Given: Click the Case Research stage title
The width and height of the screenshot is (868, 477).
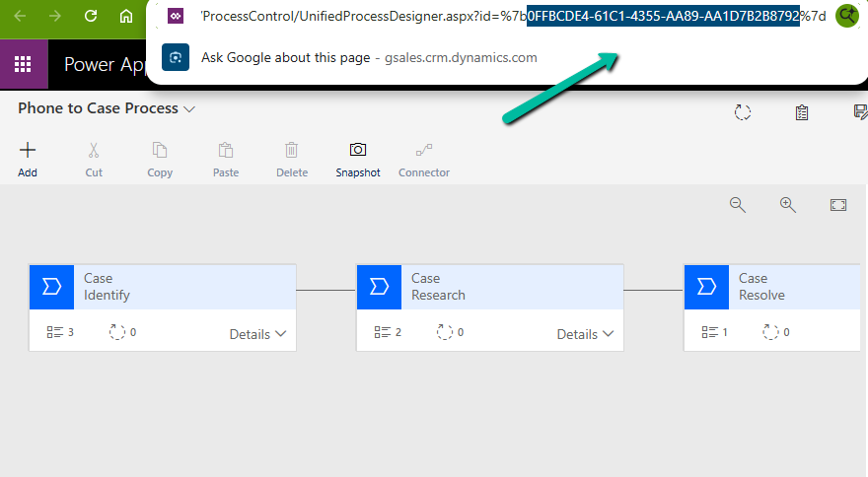Looking at the screenshot, I should pyautogui.click(x=438, y=287).
